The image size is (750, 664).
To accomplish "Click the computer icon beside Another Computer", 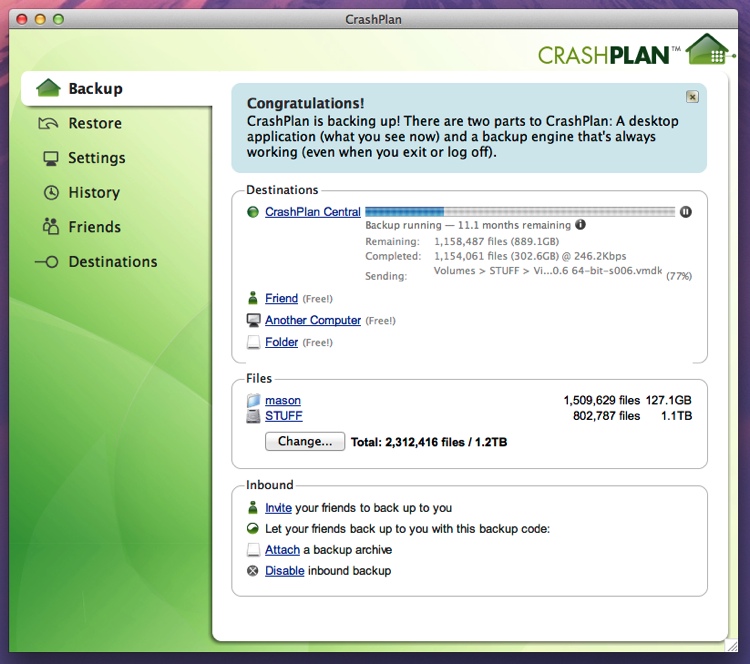I will coord(253,320).
